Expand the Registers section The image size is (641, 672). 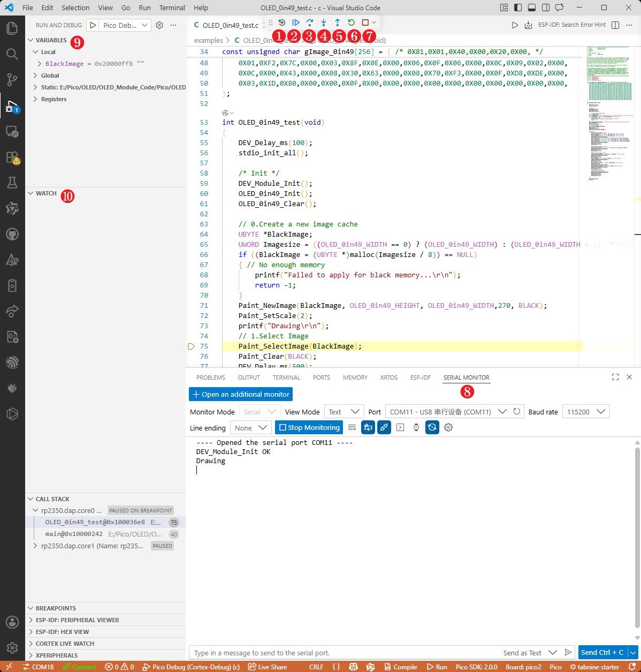pos(35,99)
